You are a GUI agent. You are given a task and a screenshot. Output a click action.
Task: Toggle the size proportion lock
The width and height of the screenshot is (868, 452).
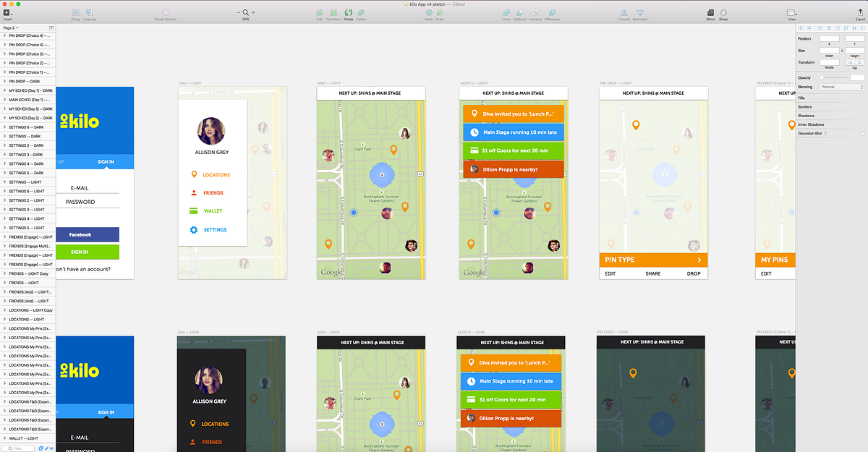click(x=842, y=51)
